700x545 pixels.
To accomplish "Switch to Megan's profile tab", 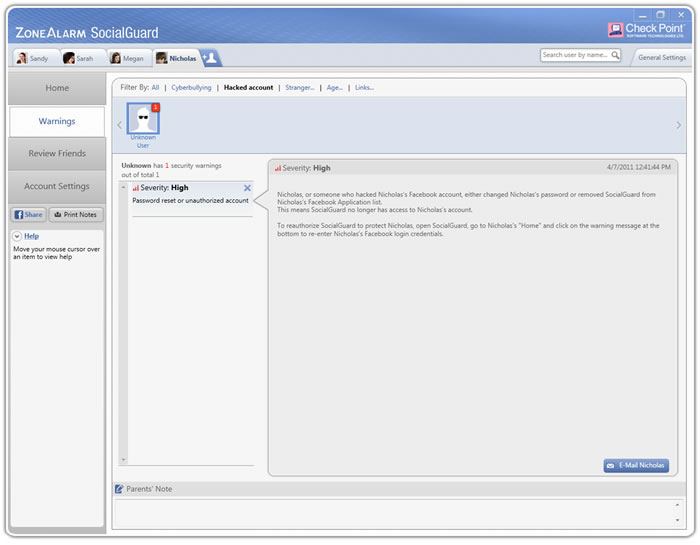I will coord(129,58).
